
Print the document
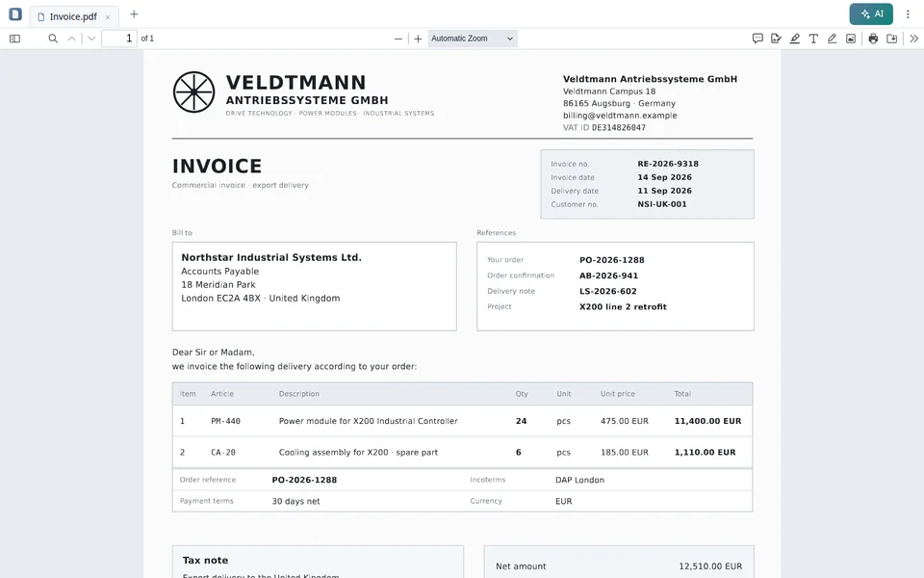pyautogui.click(x=873, y=39)
